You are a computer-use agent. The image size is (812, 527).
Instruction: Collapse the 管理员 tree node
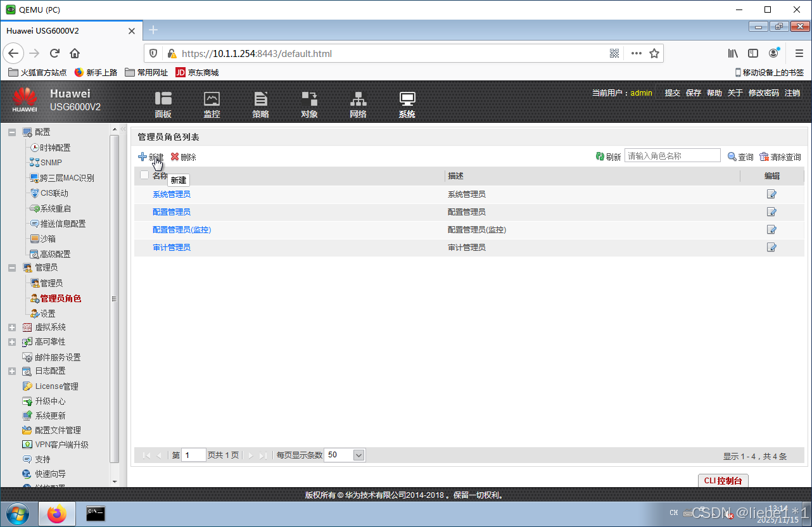click(12, 267)
